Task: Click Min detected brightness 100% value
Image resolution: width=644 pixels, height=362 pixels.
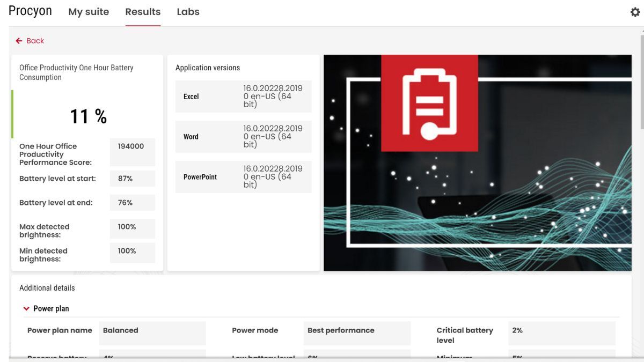Action: pyautogui.click(x=133, y=253)
